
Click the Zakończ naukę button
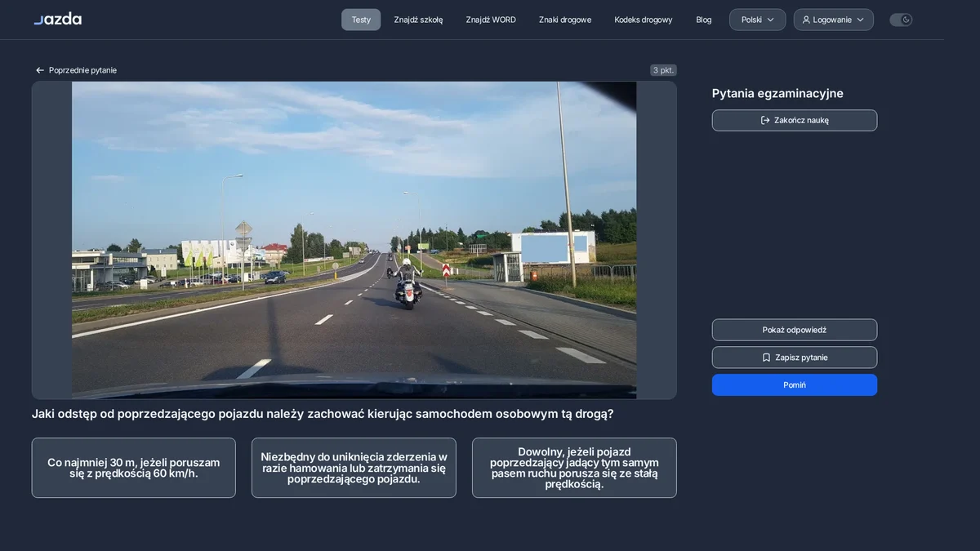(x=795, y=120)
